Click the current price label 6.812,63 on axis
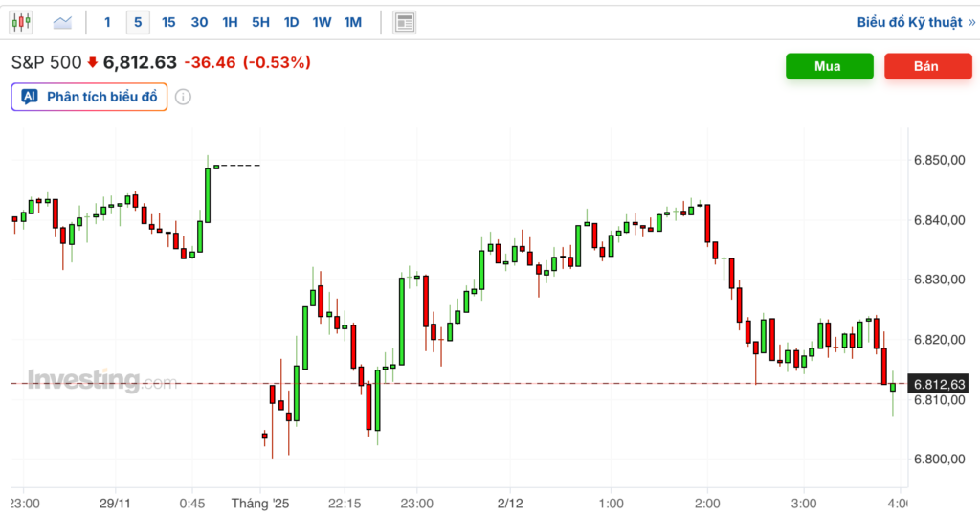Image resolution: width=980 pixels, height=516 pixels. (939, 384)
